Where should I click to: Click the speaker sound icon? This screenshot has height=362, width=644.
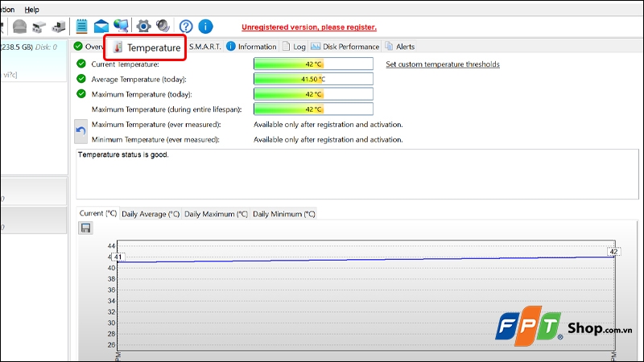[x=163, y=27]
